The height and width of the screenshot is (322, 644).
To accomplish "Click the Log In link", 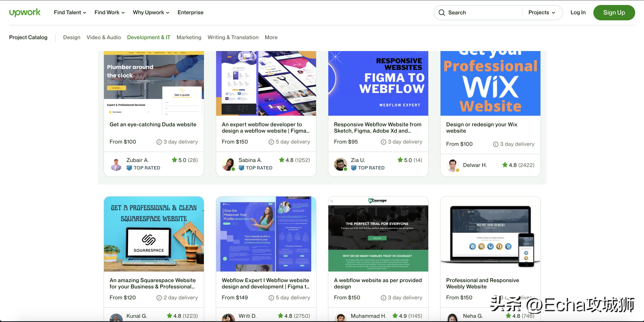I will (578, 12).
